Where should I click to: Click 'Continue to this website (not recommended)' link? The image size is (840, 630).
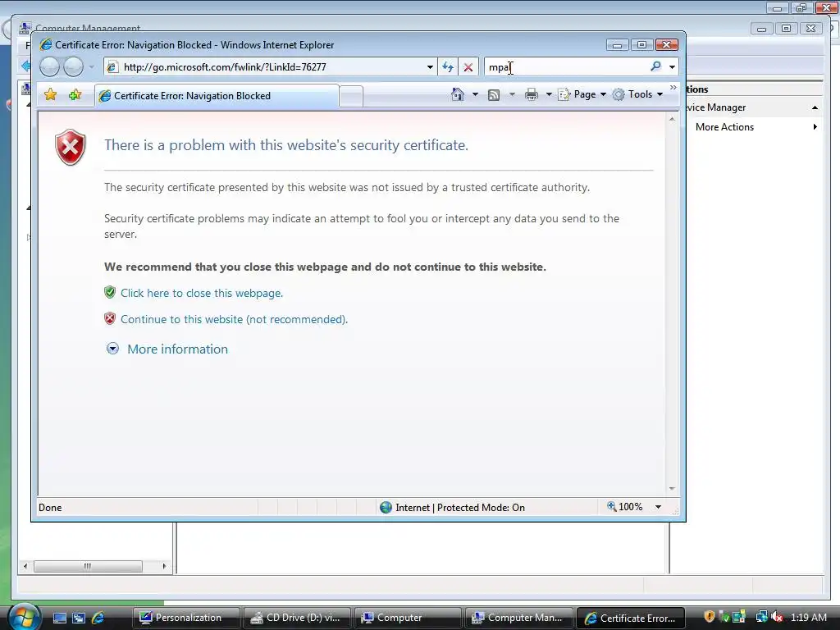point(234,319)
